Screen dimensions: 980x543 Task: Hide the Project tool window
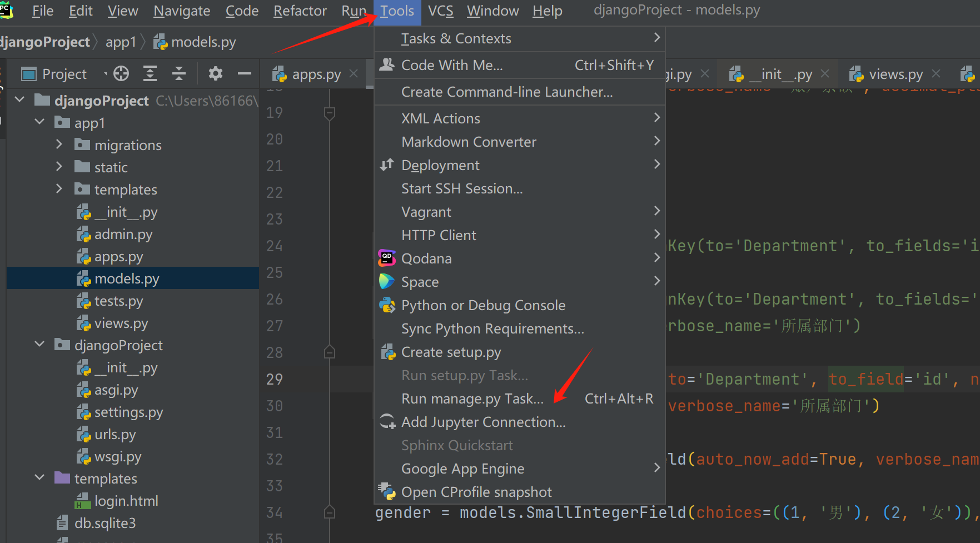pyautogui.click(x=244, y=74)
